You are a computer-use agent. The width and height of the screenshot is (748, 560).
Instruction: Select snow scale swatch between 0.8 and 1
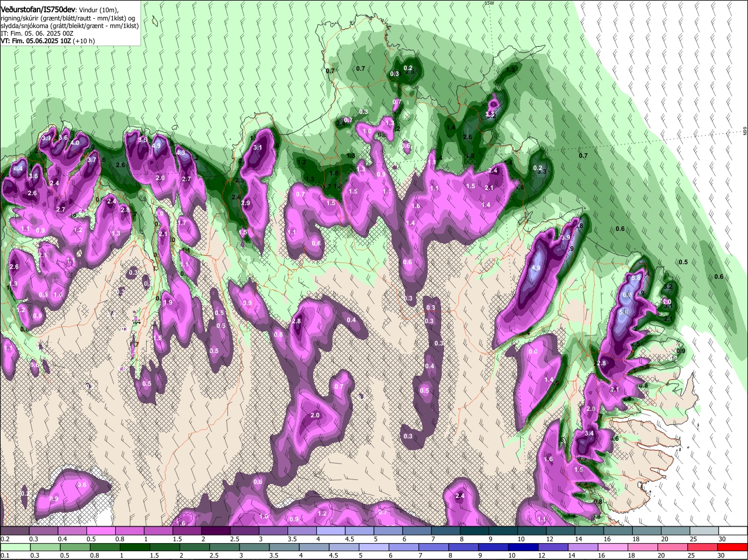pyautogui.click(x=130, y=530)
